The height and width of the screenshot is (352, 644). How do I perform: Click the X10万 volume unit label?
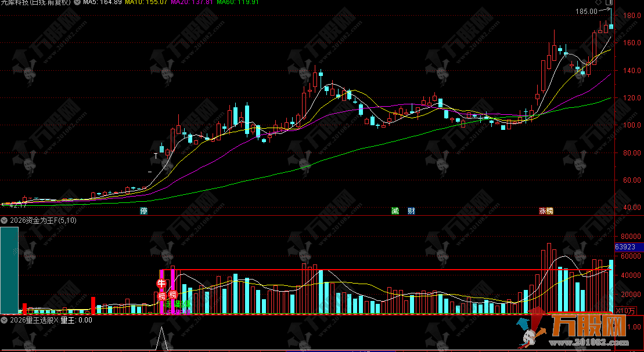626,311
